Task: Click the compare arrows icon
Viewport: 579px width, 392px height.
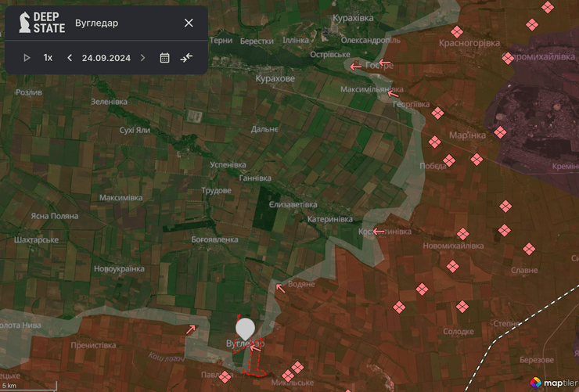Action: tap(186, 57)
